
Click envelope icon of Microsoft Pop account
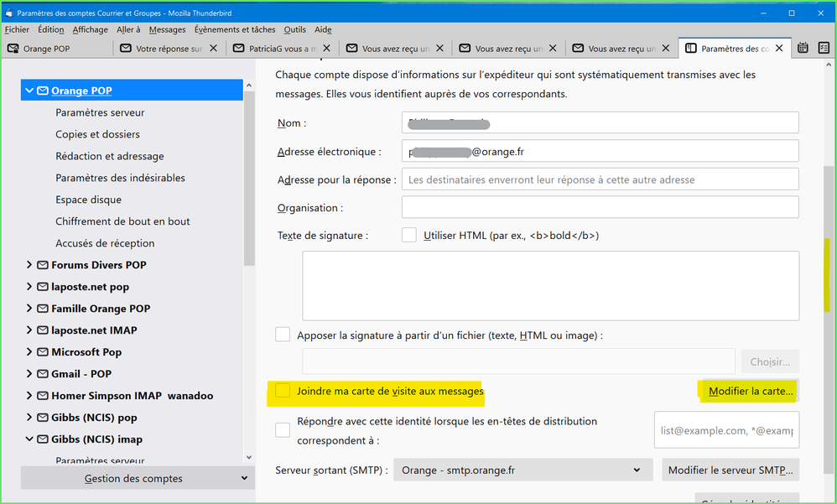point(42,352)
